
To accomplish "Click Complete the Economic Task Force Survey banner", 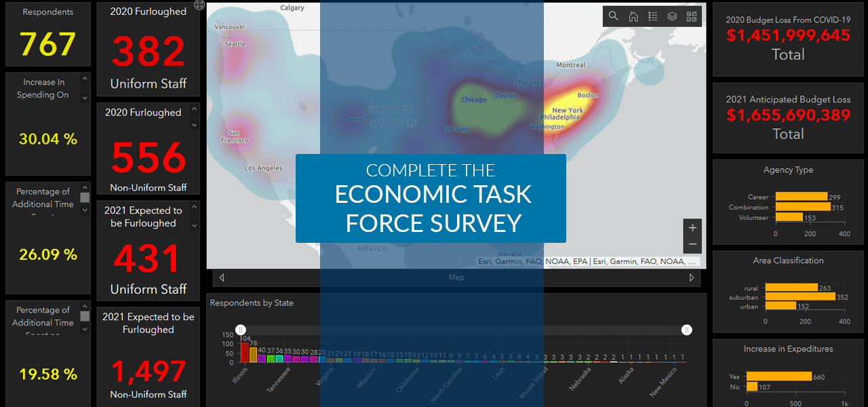I will 431,198.
